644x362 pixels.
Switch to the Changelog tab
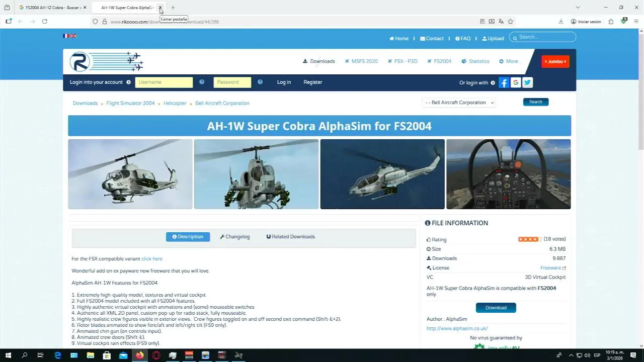234,237
